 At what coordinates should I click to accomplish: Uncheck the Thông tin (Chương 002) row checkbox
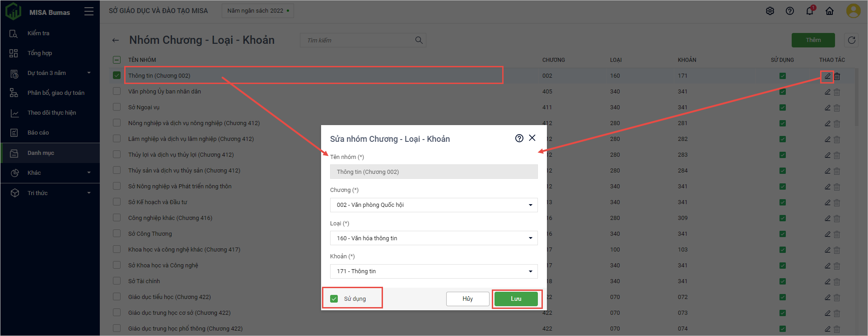117,75
